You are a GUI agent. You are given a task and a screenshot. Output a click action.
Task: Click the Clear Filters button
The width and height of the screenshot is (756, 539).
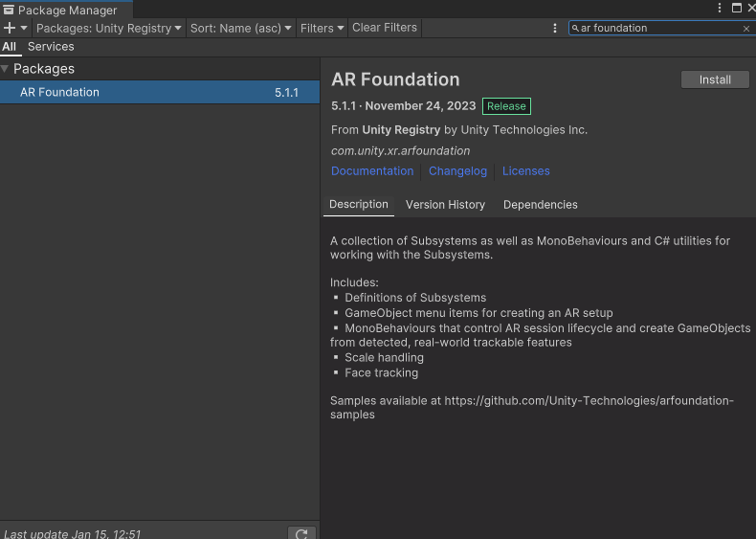[385, 28]
